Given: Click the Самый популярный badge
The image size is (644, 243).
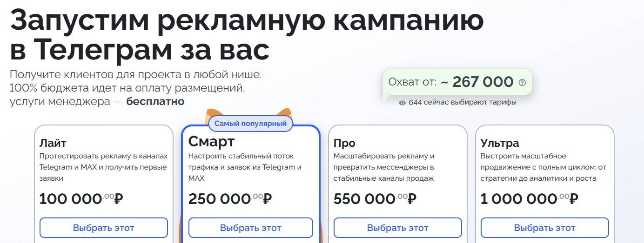Looking at the screenshot, I should [x=250, y=124].
